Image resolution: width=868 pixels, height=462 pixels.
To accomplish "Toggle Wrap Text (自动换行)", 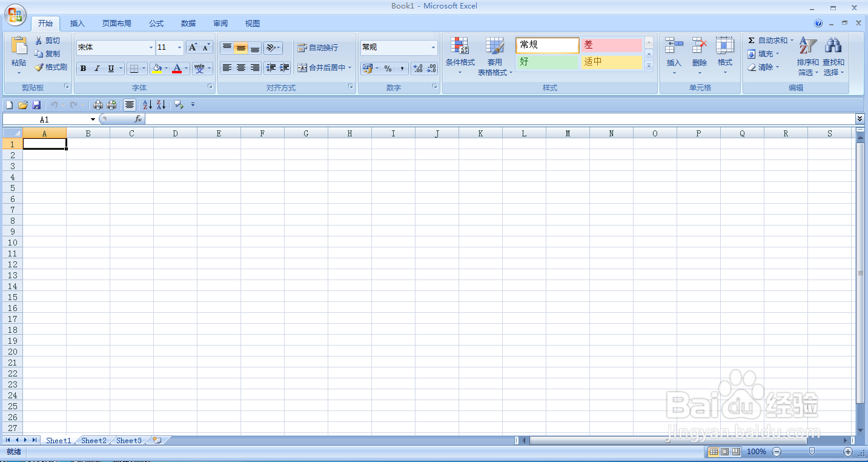I will [x=318, y=47].
